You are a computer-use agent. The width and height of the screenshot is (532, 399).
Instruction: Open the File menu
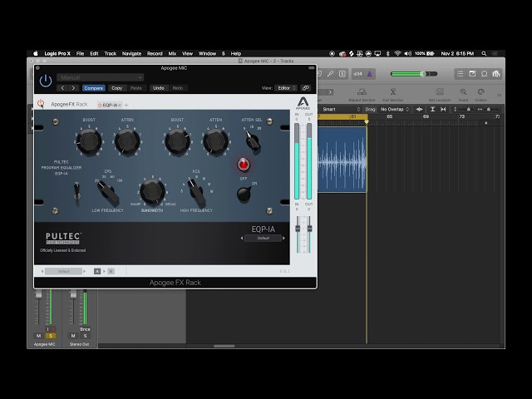pos(80,53)
